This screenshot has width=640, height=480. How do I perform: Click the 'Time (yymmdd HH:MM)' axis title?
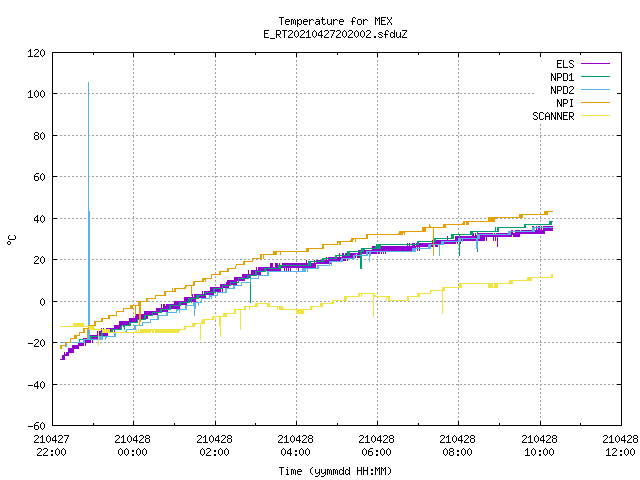[x=335, y=471]
